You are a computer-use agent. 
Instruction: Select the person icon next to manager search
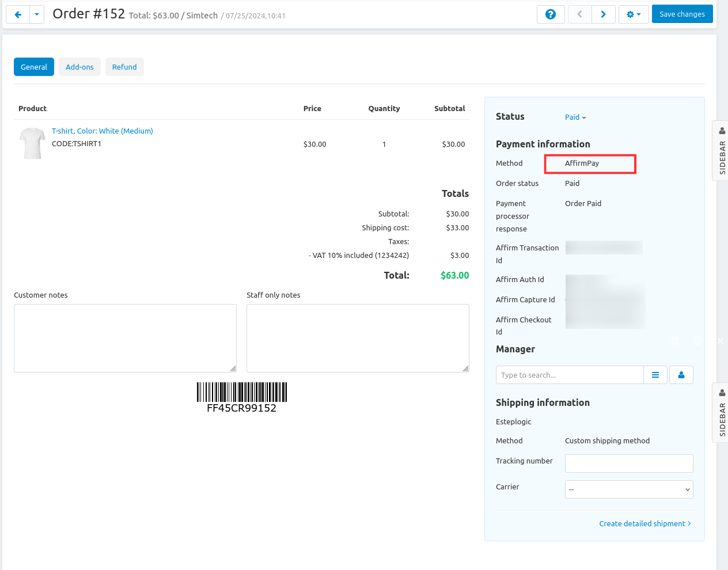(x=681, y=375)
